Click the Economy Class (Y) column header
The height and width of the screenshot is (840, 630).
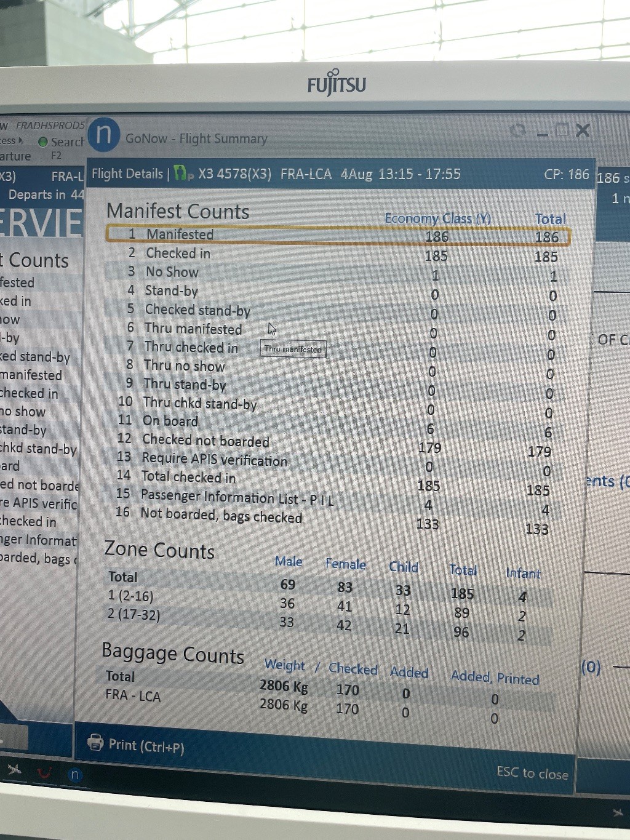pyautogui.click(x=437, y=218)
